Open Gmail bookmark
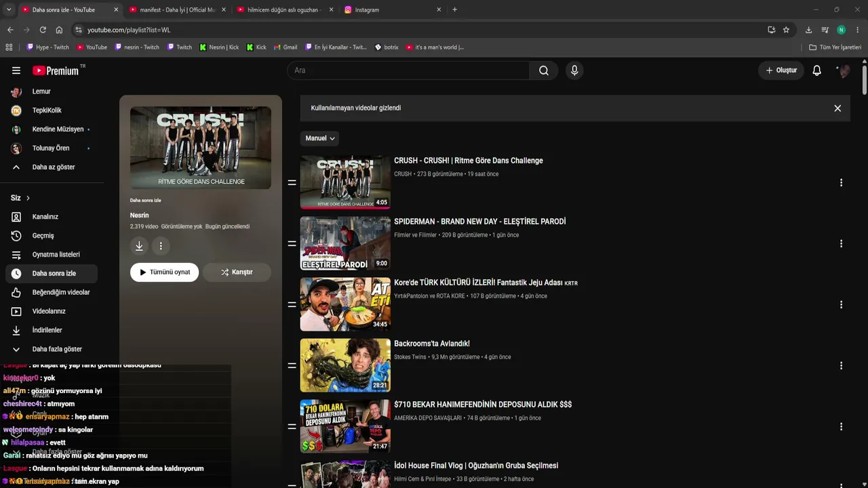The width and height of the screenshot is (868, 488). tap(285, 47)
